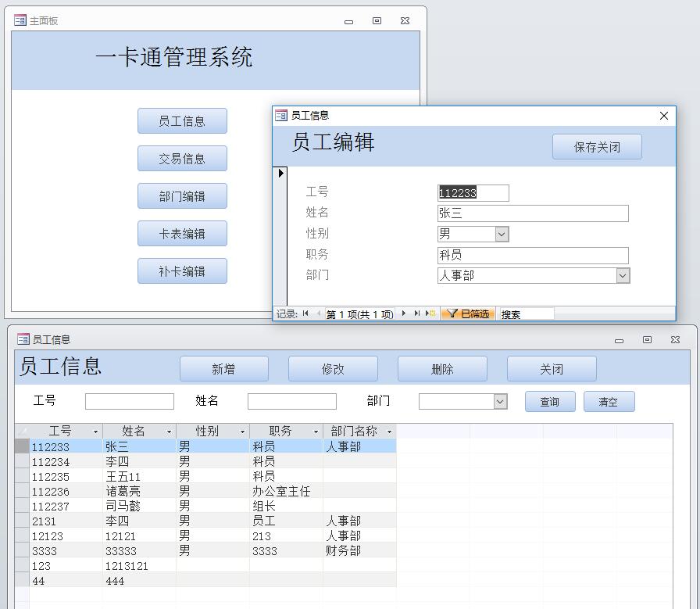Open 部门名称 column header filter arrow
The height and width of the screenshot is (609, 700).
coord(389,432)
